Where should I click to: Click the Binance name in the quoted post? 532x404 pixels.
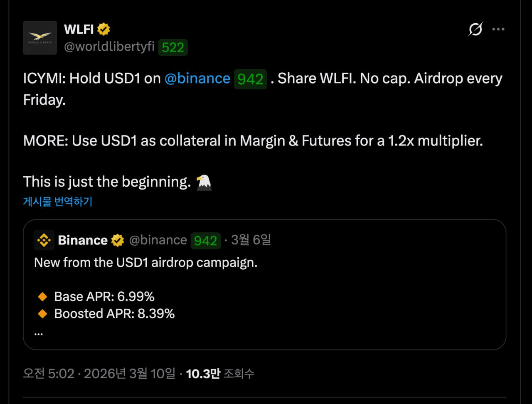(x=83, y=240)
